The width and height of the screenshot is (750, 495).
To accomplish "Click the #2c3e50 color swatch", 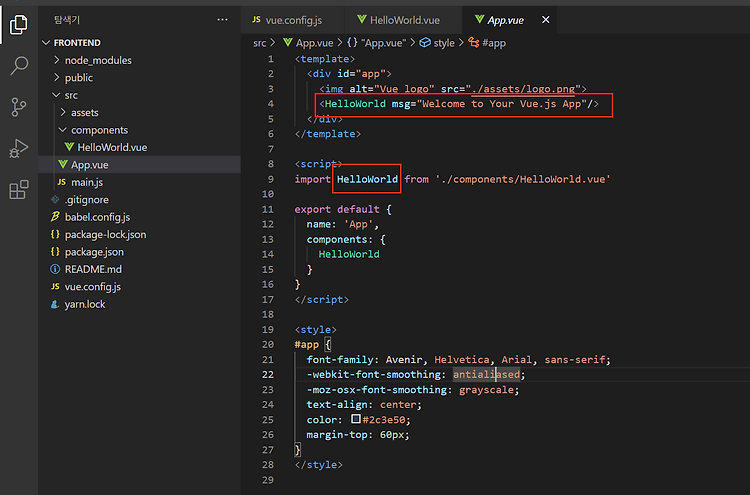I will pos(355,418).
